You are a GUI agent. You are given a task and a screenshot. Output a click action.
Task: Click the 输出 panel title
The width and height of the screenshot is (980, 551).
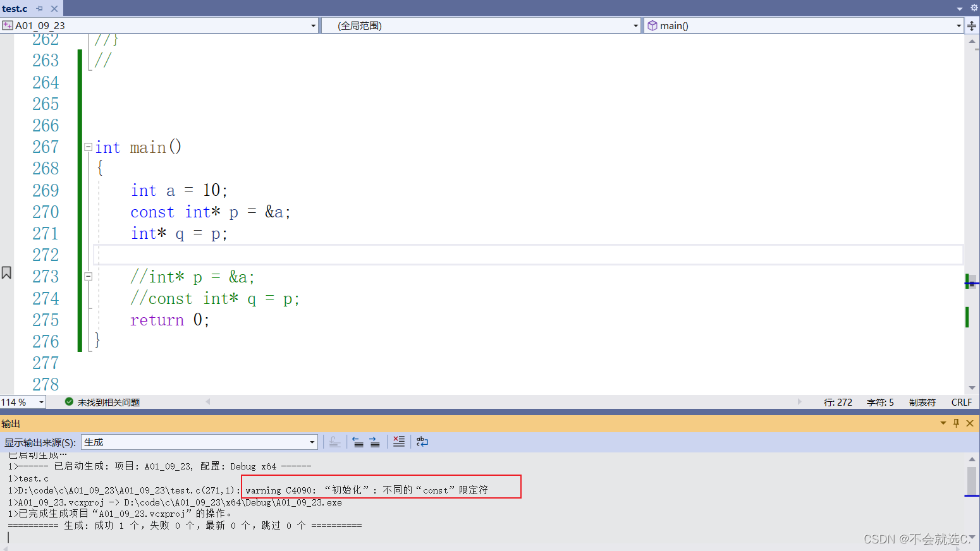11,423
